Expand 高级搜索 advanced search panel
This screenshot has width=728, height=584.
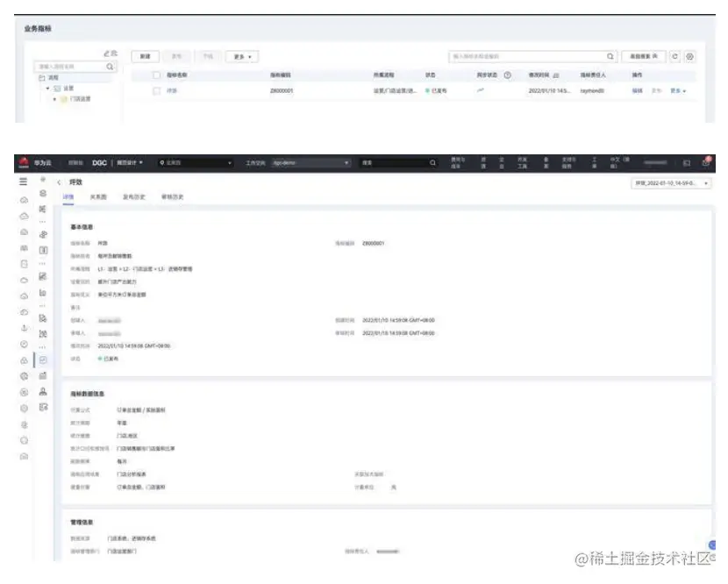coord(644,57)
